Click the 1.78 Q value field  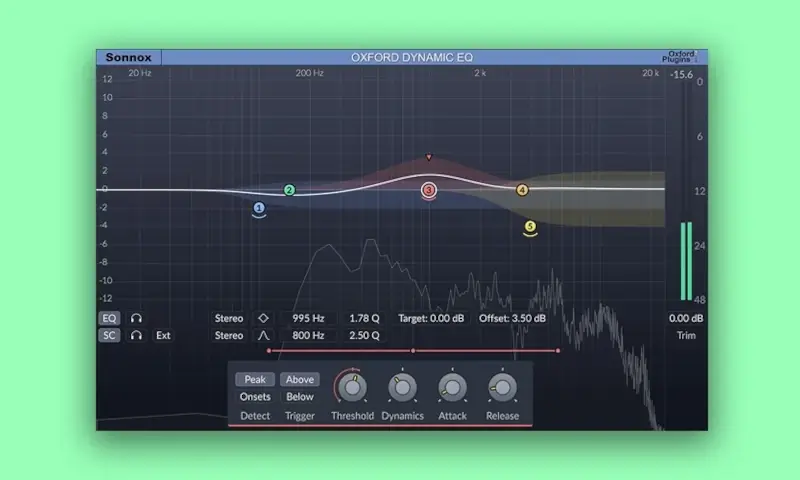click(364, 318)
